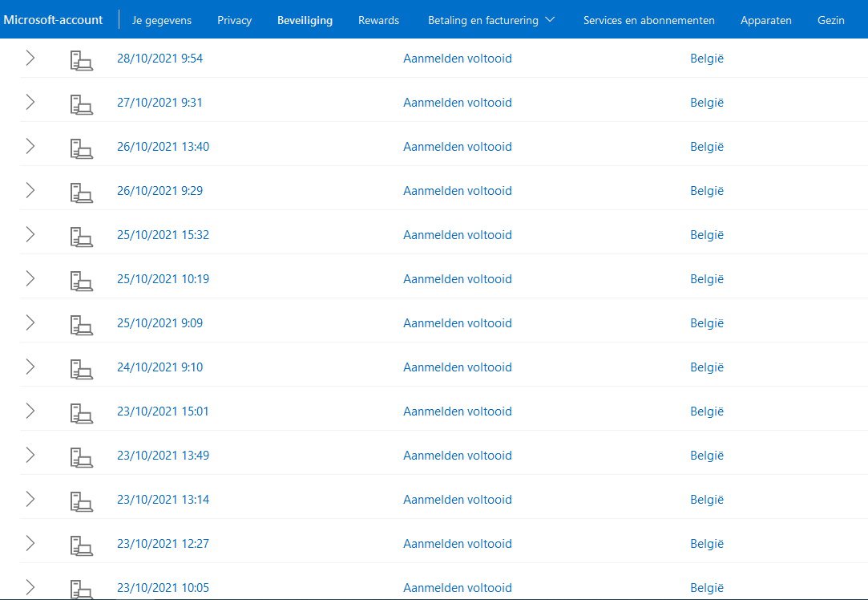Click device icon for 25/10/2021 9:09 entry

81,324
